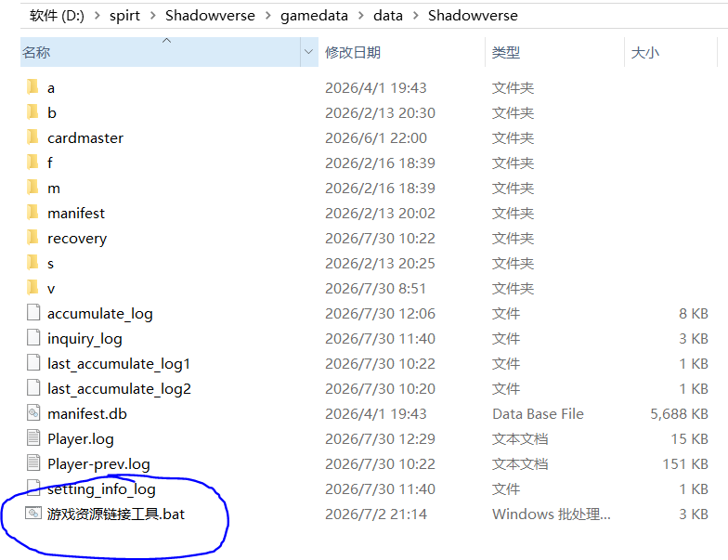Click the Data Base File type cell
Image resolution: width=728 pixels, height=560 pixels.
click(x=538, y=414)
